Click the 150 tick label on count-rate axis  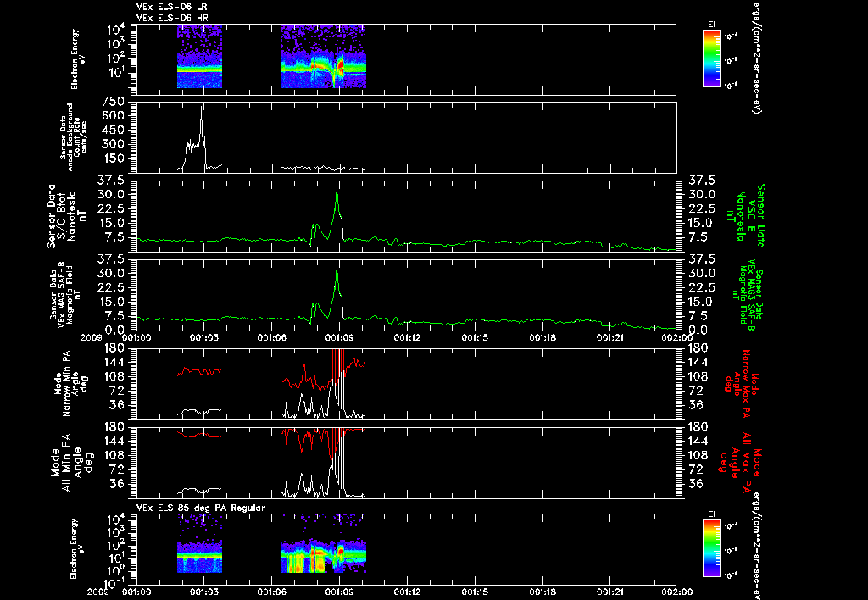pos(113,158)
